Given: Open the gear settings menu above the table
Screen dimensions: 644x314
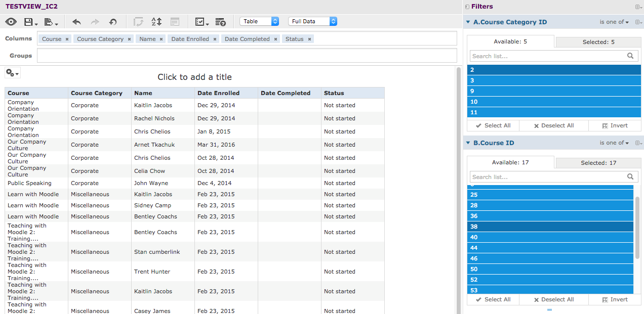Looking at the screenshot, I should coord(12,73).
